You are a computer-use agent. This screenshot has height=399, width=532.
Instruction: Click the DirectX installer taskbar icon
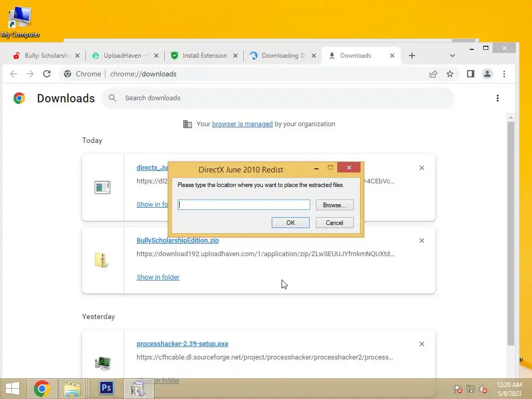click(x=138, y=389)
